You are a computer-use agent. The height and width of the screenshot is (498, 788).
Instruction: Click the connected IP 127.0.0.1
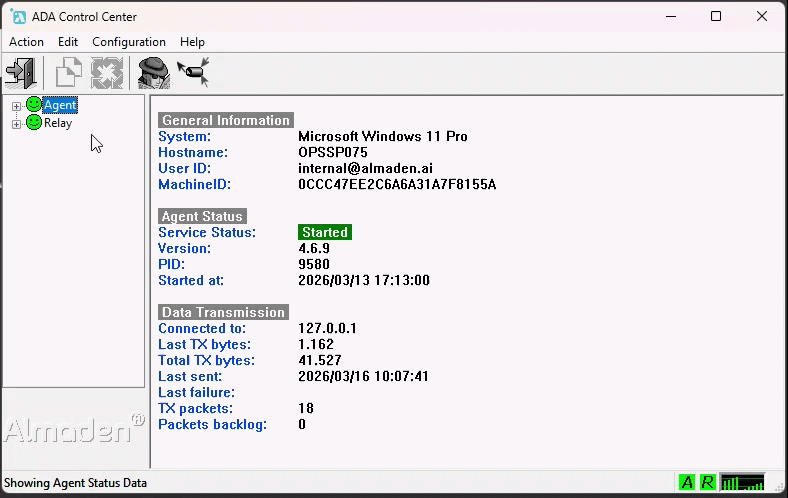[327, 328]
